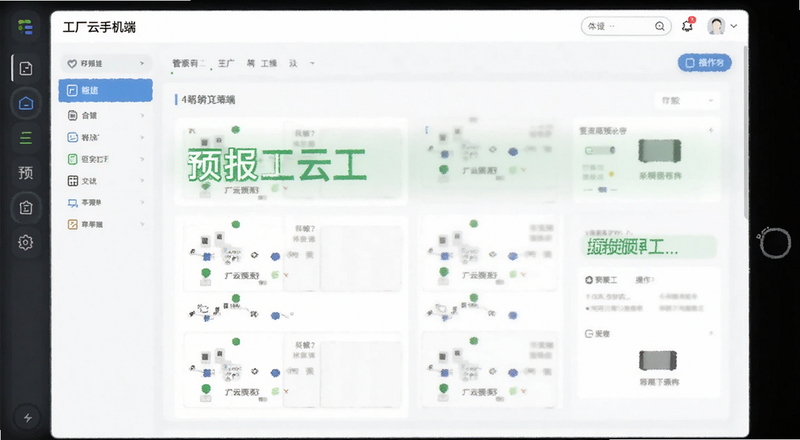Click the lightning bolt icon at sidebar bottom
800x440 pixels.
(28, 418)
